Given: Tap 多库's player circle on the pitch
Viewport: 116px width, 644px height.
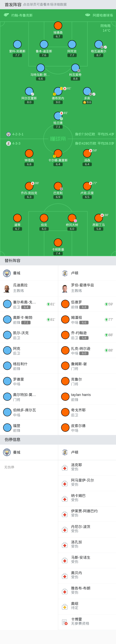Looking at the screenshot, I should (87, 91).
